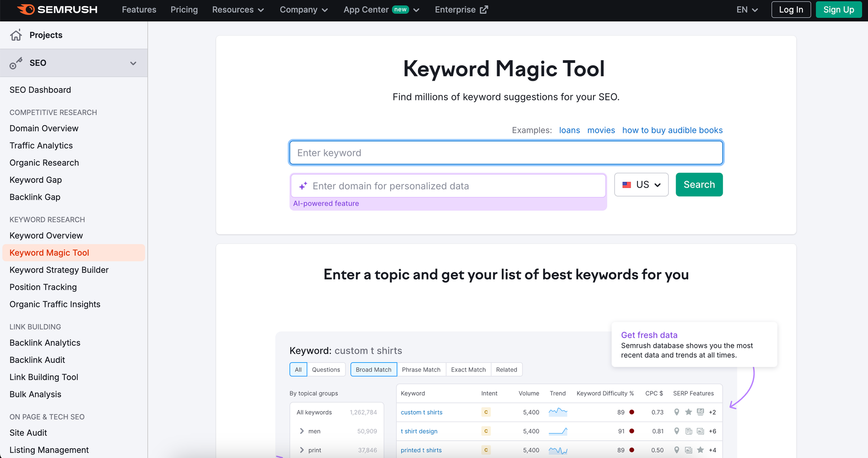Click the location pin icon for t shirt design

(x=676, y=431)
